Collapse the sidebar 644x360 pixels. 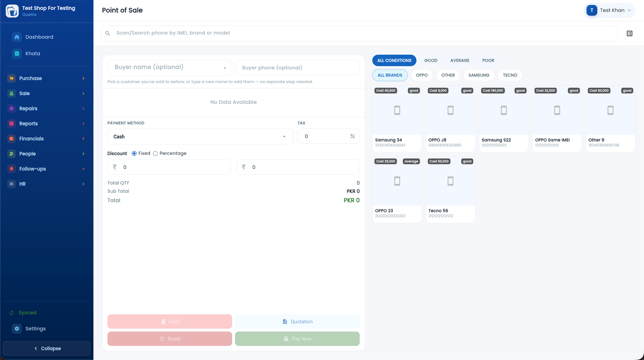(x=47, y=348)
